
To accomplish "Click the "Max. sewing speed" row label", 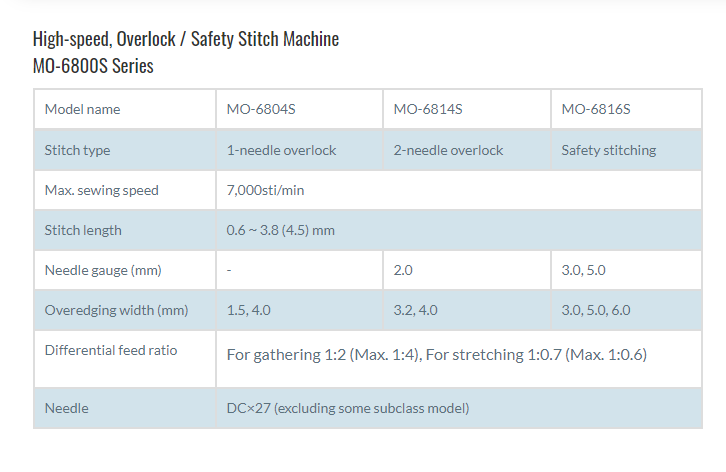I will coord(102,190).
